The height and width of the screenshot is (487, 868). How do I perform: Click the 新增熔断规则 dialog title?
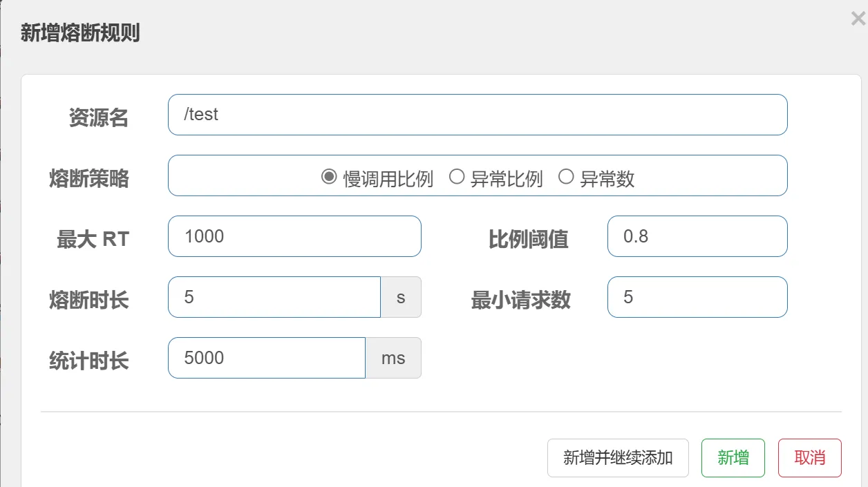(80, 32)
